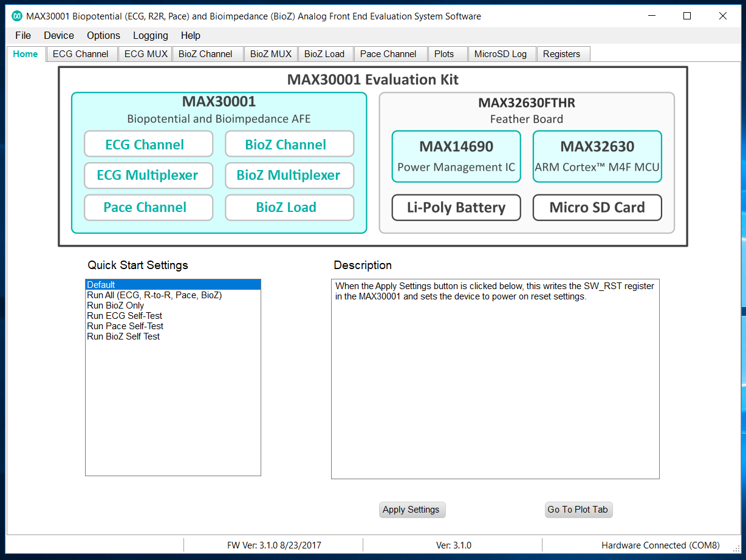
Task: Switch to the MicroSD Log tab
Action: (501, 54)
